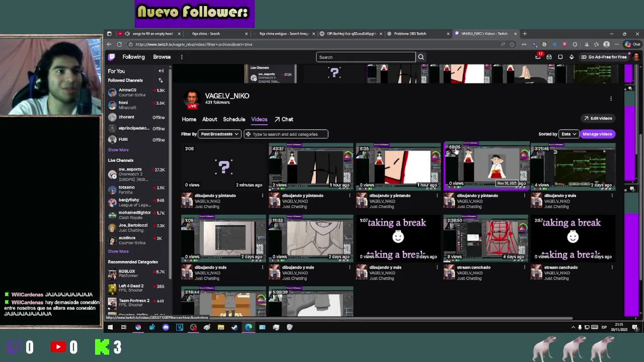
Task: Open ow_esports live channel in sidebar
Action: (x=136, y=174)
